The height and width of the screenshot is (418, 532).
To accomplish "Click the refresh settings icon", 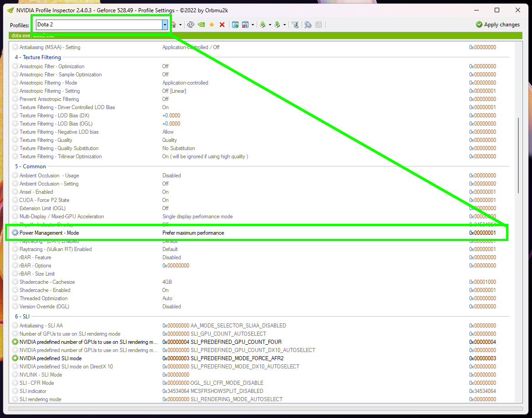I will pos(191,25).
